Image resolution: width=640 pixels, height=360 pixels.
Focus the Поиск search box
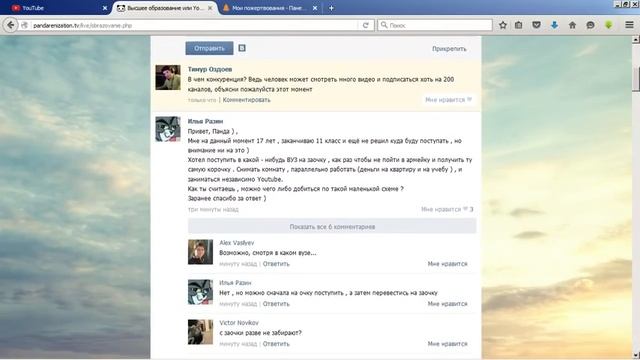435,25
